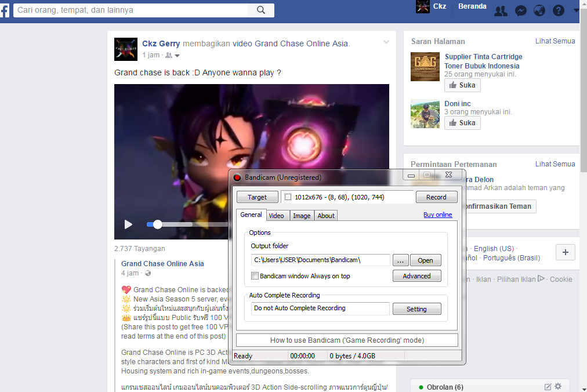This screenshot has height=392, width=587.
Task: Click the Record button in Bandicam
Action: (436, 197)
